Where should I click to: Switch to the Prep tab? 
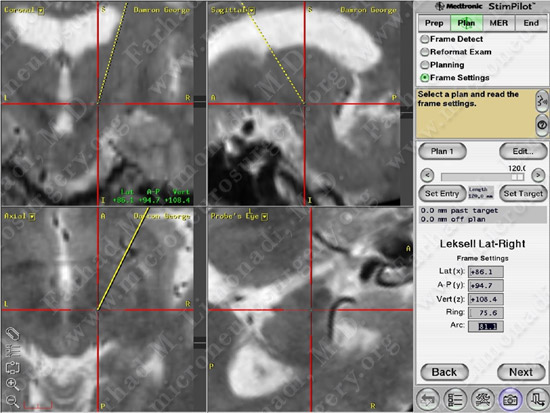pos(434,23)
